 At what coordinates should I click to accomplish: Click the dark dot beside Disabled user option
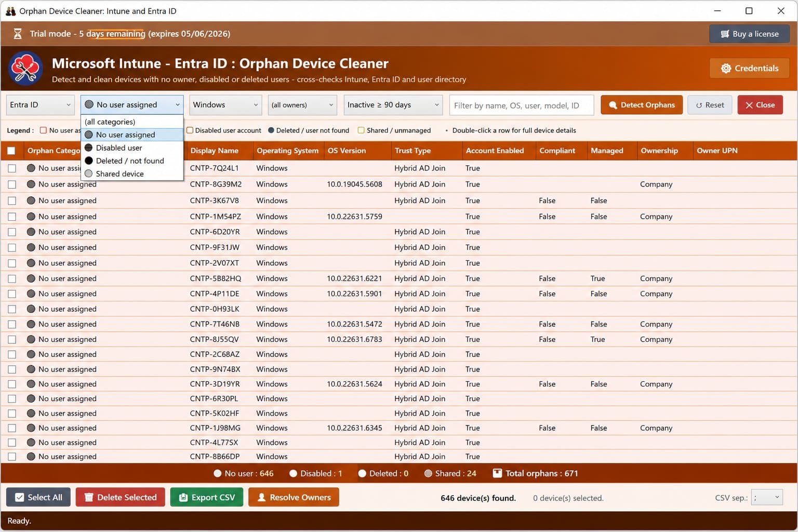(x=89, y=148)
